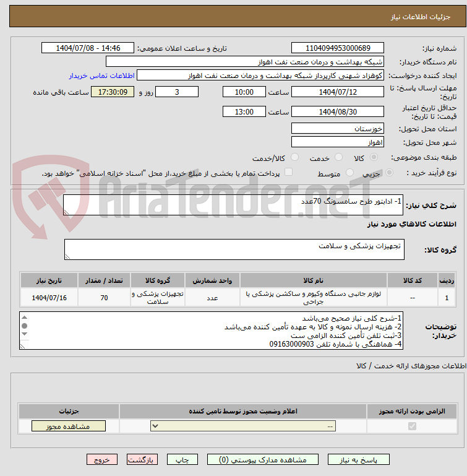Click the چاپ print button

coord(182,460)
